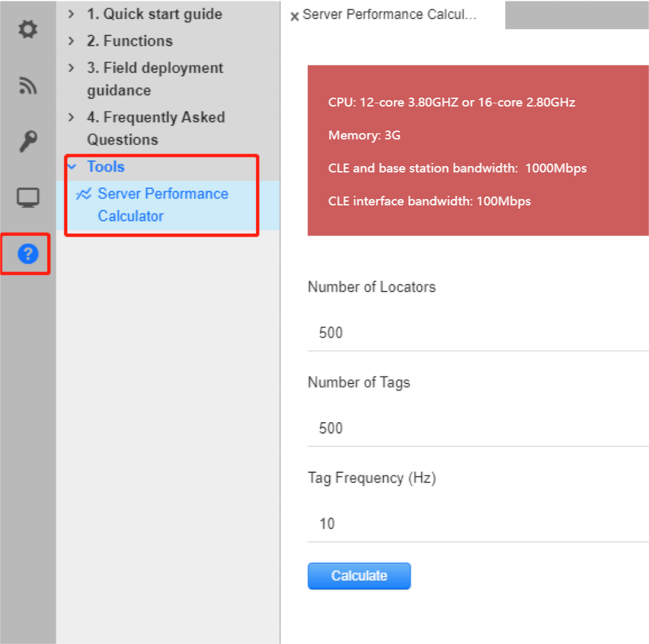Expand the Quick start guide chevron
This screenshot has height=644, width=649.
coord(71,14)
